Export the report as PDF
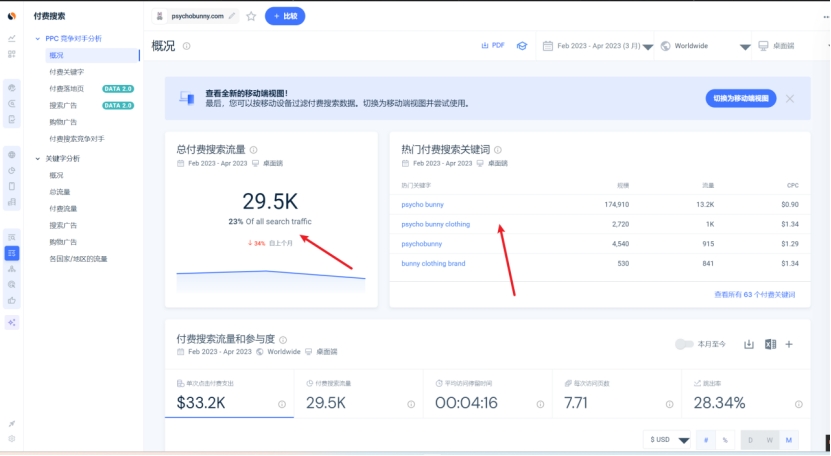831x456 pixels. pyautogui.click(x=493, y=46)
